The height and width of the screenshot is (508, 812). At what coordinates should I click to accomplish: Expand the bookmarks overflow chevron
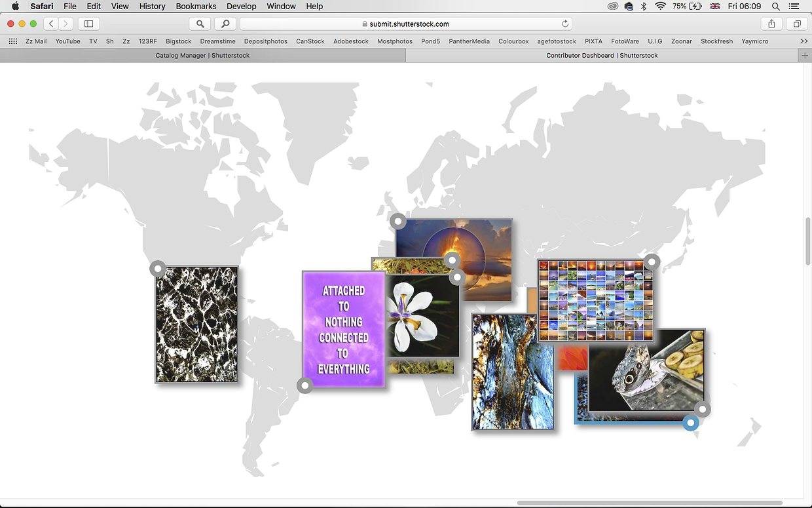[x=803, y=41]
